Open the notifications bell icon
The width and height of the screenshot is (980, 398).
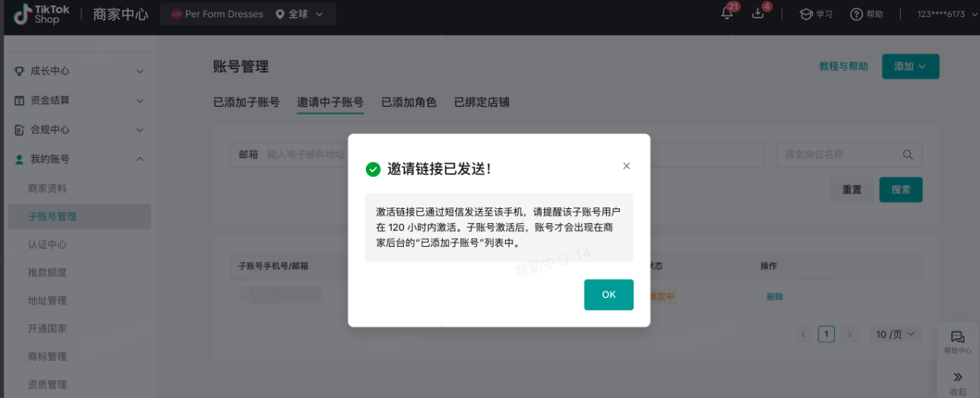(727, 13)
